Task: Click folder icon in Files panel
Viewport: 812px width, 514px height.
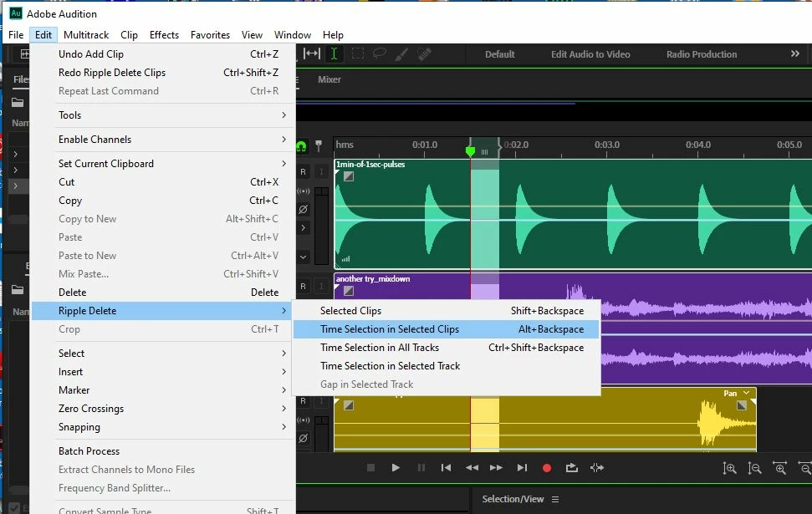Action: point(18,103)
